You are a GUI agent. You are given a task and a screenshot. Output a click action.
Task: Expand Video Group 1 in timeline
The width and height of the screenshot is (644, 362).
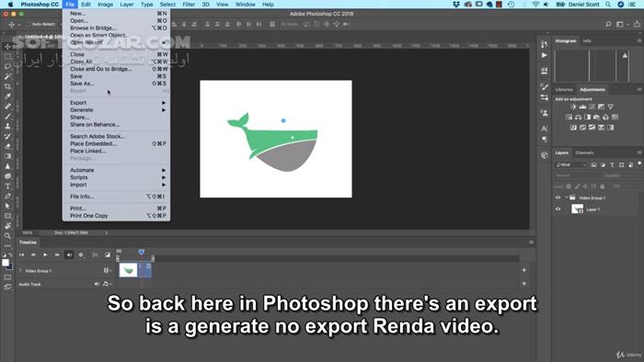20,270
